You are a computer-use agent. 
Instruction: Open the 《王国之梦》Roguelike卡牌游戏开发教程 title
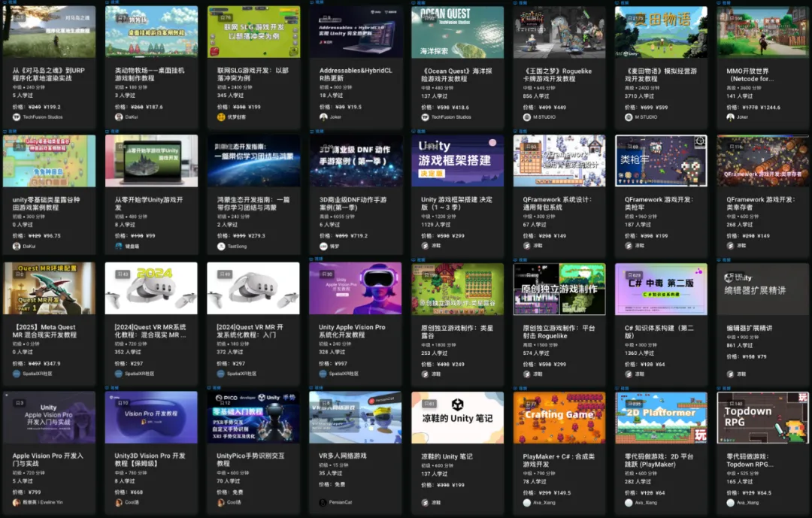557,75
